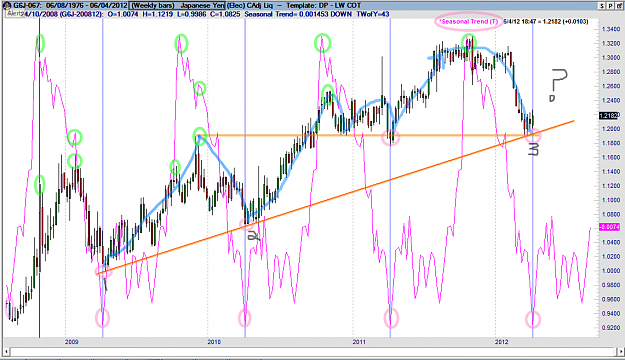Click the 'TWofY=43' text

tap(373, 14)
